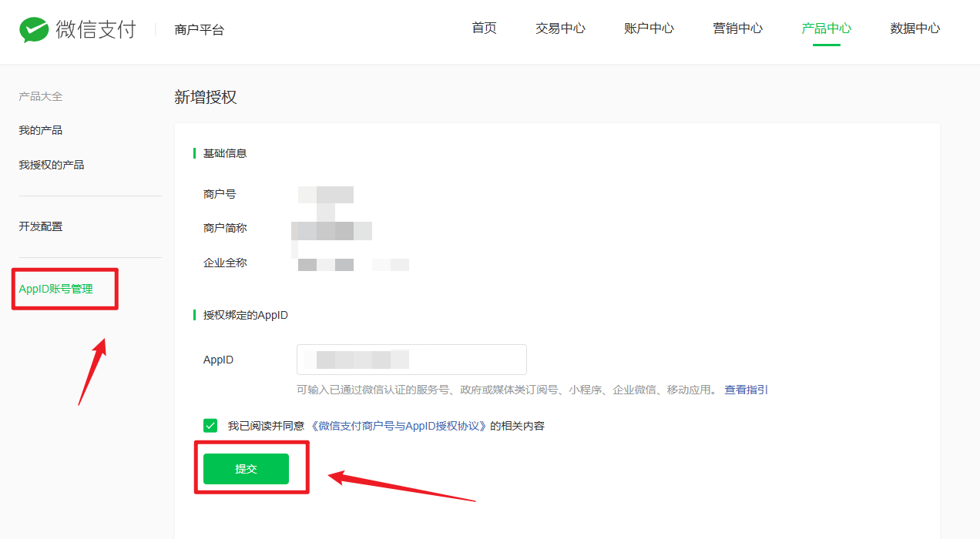Click the WeChat Pay logo icon
This screenshot has height=539, width=980.
(x=34, y=30)
